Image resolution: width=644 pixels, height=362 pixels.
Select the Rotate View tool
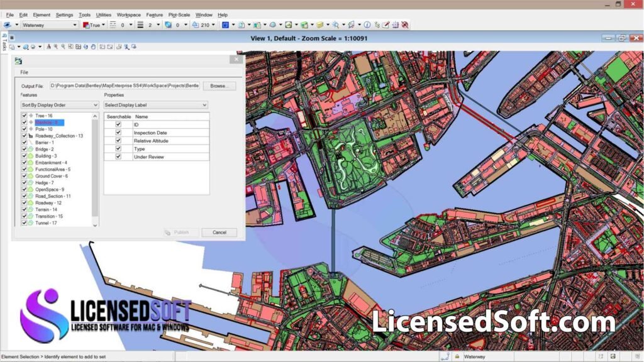tap(86, 47)
